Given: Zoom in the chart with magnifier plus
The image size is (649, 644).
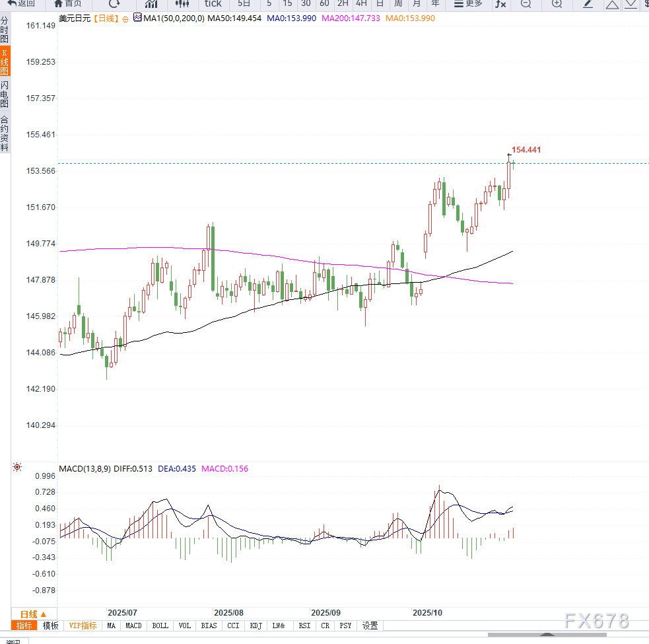Looking at the screenshot, I should point(557,4).
